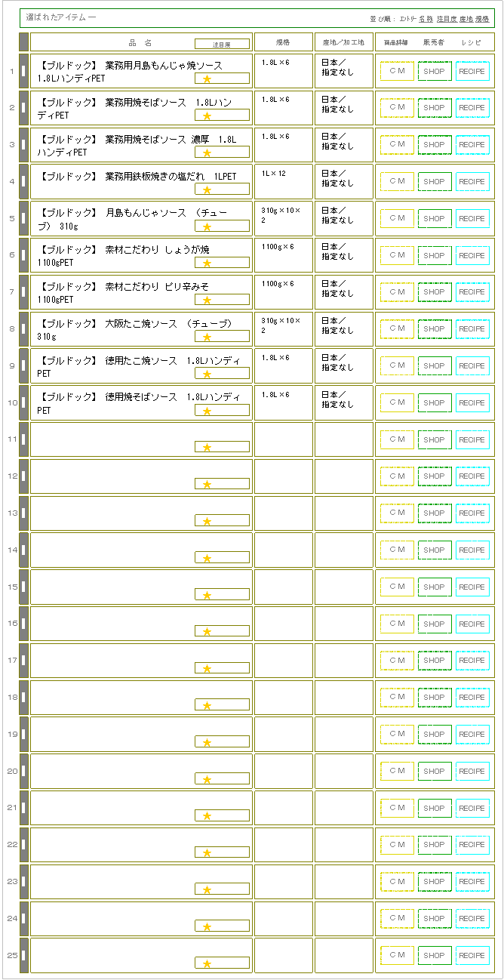Select row 4 using its gray marker

23,182
